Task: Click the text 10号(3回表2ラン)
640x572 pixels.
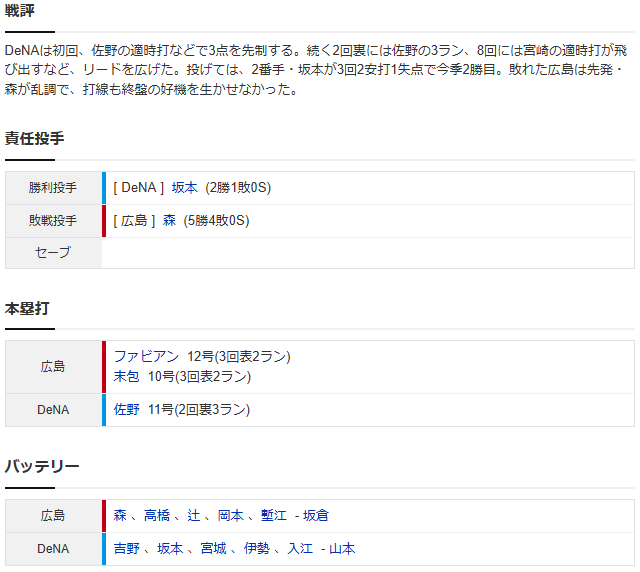Action: pos(199,376)
